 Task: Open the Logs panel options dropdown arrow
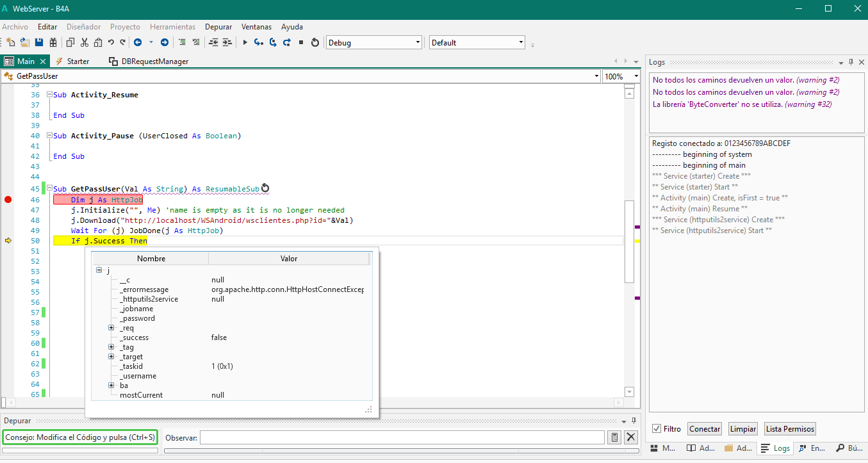(x=841, y=62)
